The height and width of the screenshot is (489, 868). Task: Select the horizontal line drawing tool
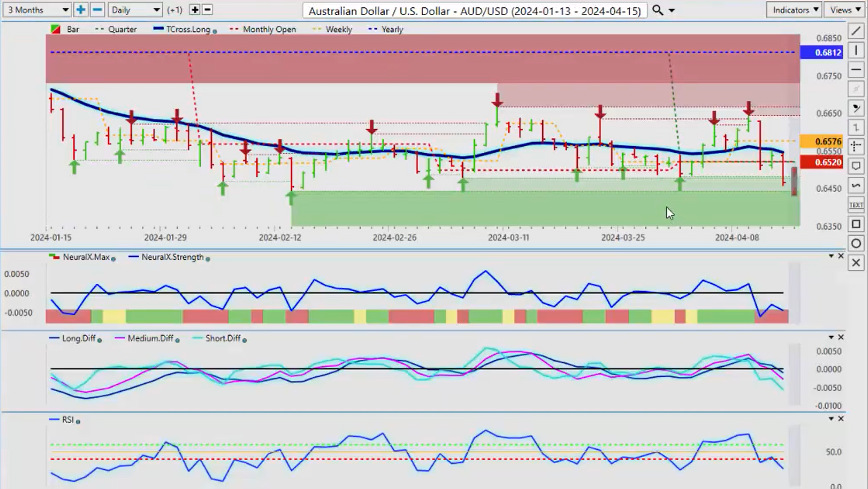coord(855,70)
